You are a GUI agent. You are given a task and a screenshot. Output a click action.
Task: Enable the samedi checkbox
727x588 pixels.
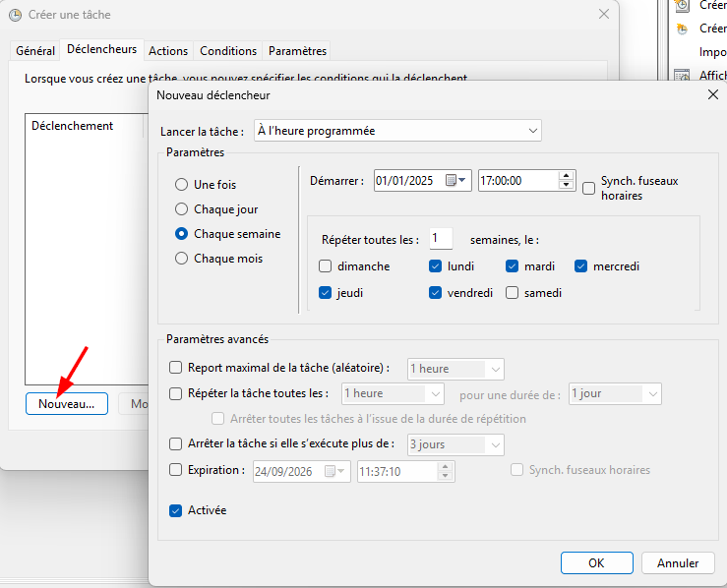point(512,293)
